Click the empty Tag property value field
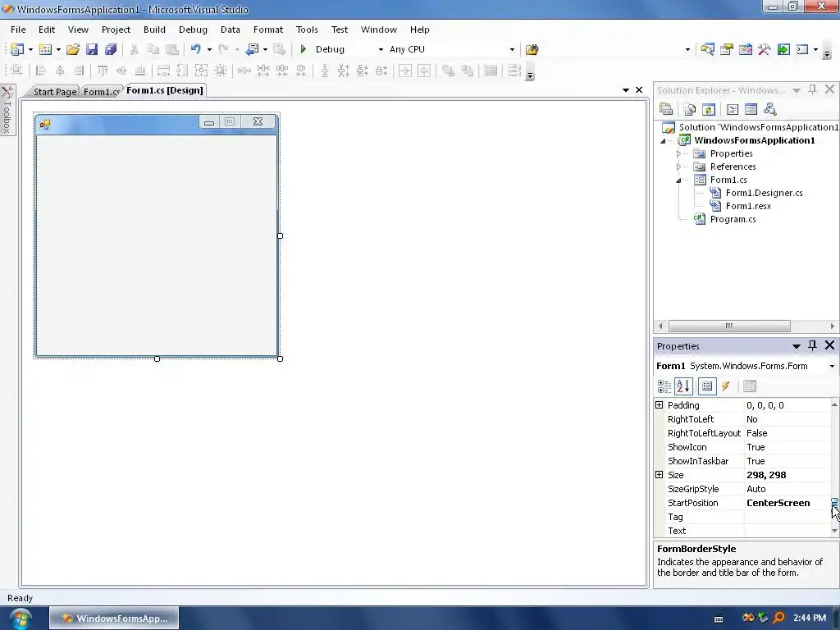840x630 pixels. (x=787, y=517)
